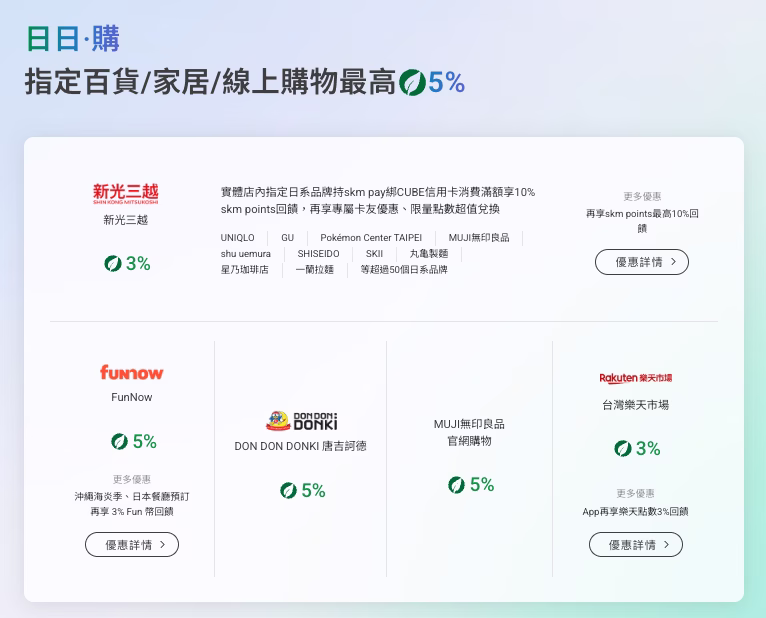
Task: Click the FunNow logo
Action: coord(131,372)
